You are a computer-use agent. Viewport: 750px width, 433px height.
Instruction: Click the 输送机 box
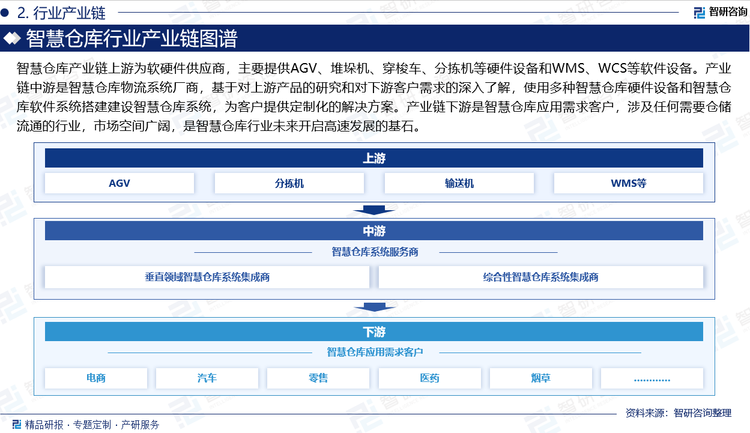coord(459,183)
